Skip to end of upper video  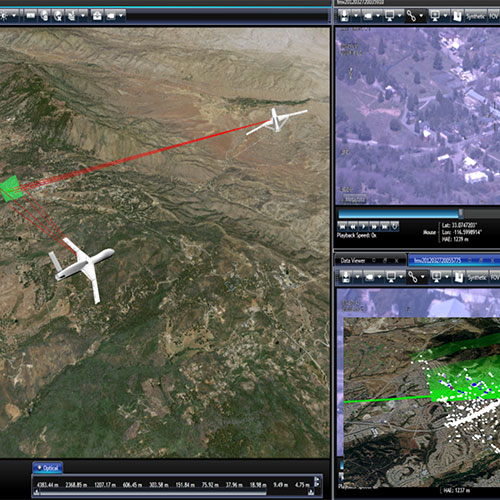click(384, 227)
